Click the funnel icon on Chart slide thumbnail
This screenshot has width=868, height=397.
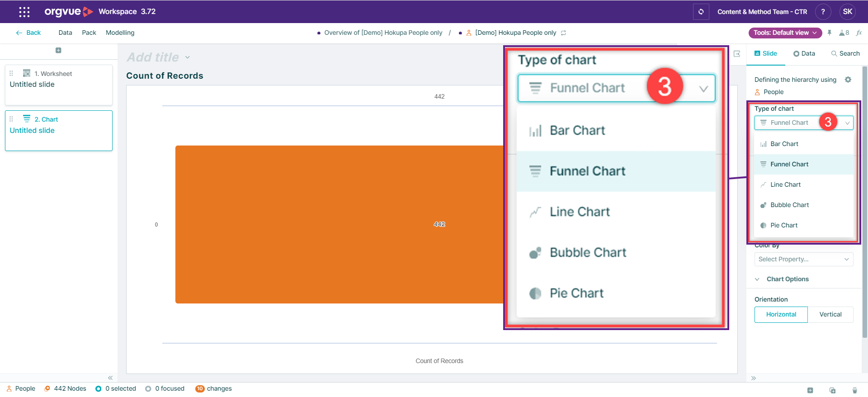tap(27, 118)
